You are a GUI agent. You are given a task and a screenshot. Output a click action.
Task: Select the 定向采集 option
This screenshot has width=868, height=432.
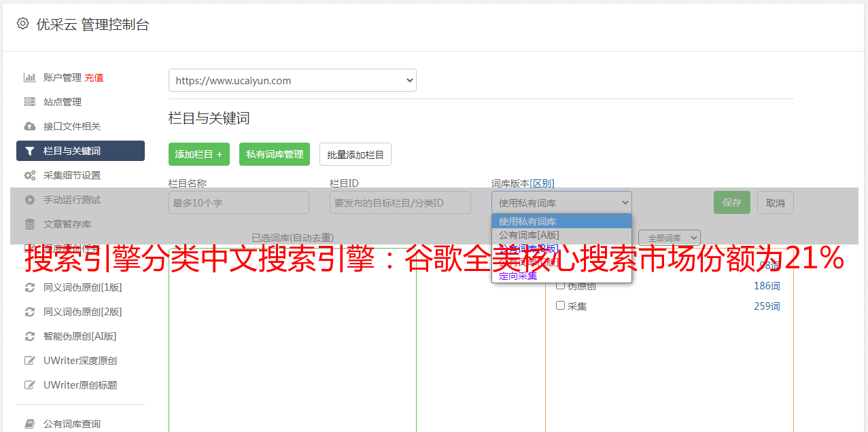click(x=561, y=276)
